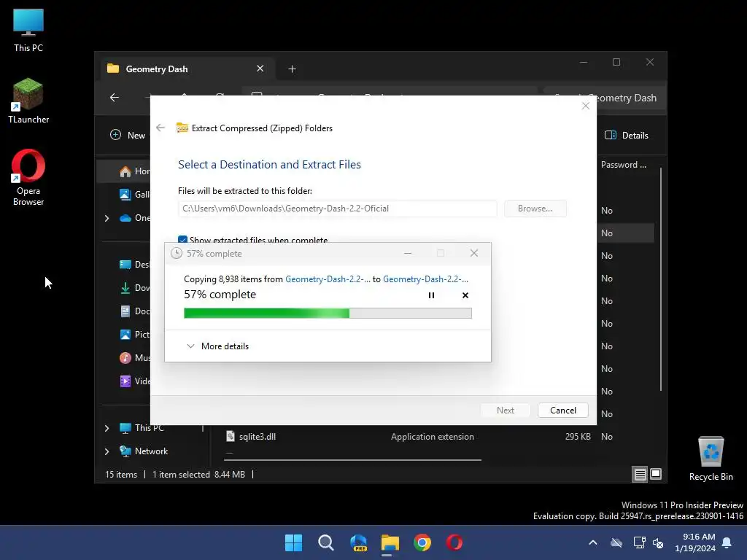This screenshot has height=560, width=747.
Task: Open the notifications bell
Action: (727, 542)
